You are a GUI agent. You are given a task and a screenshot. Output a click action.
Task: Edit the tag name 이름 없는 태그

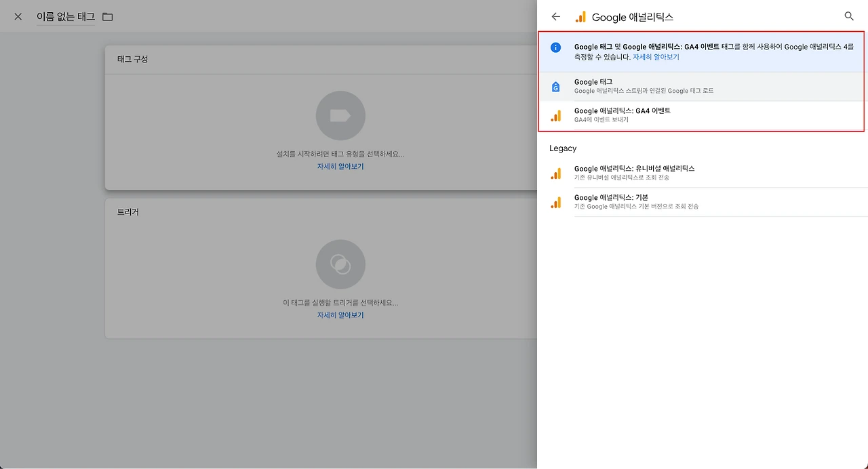66,16
